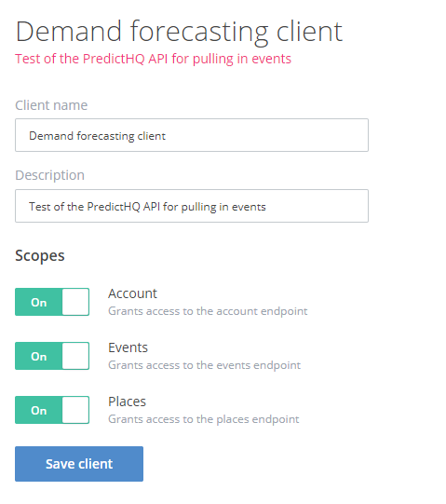This screenshot has height=504, width=446.
Task: Click the 'Account' scope title
Action: coord(132,293)
